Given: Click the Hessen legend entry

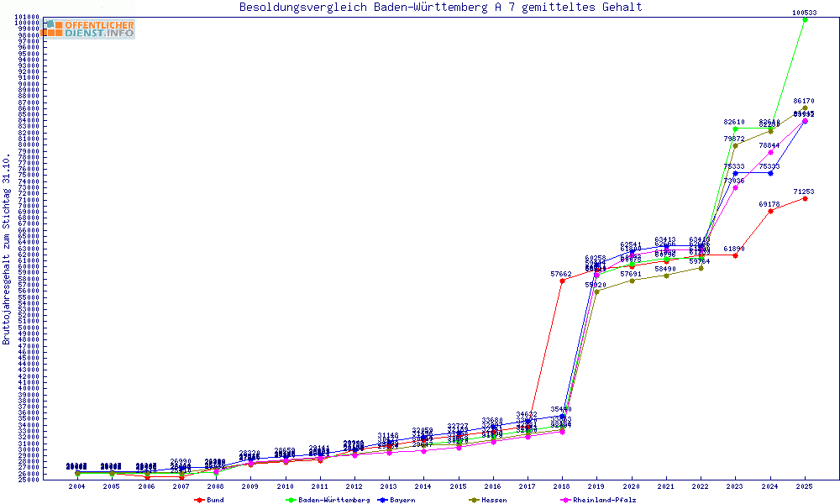Looking at the screenshot, I should 494,500.
